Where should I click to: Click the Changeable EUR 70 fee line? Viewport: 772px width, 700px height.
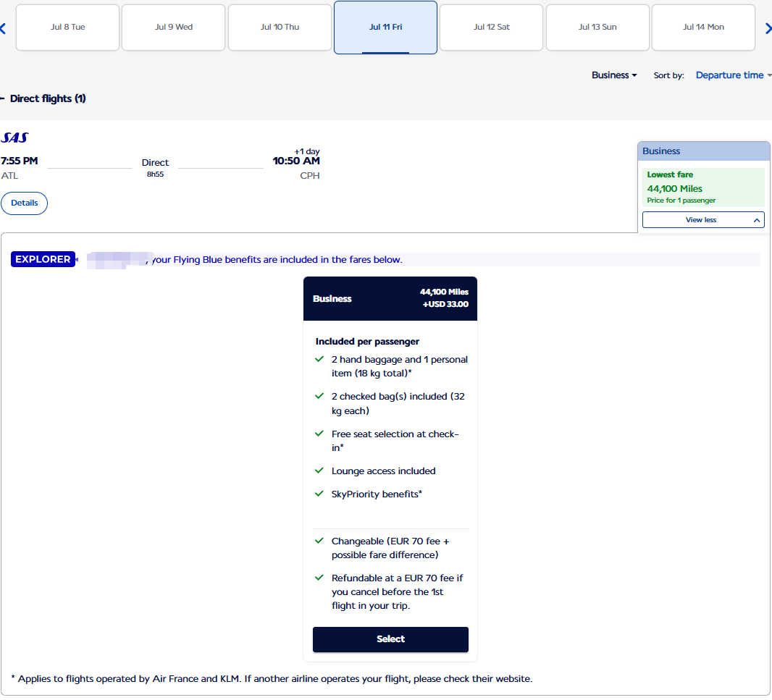pyautogui.click(x=390, y=548)
